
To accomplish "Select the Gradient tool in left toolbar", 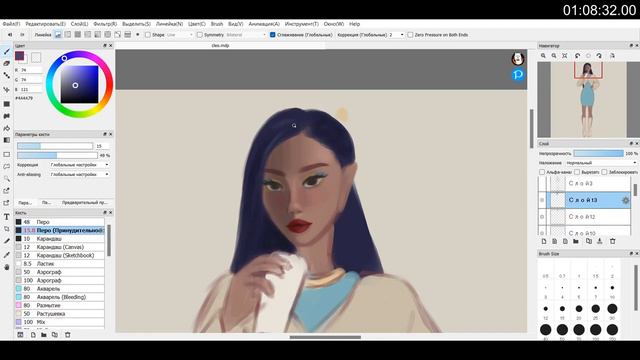I will pos(7,140).
